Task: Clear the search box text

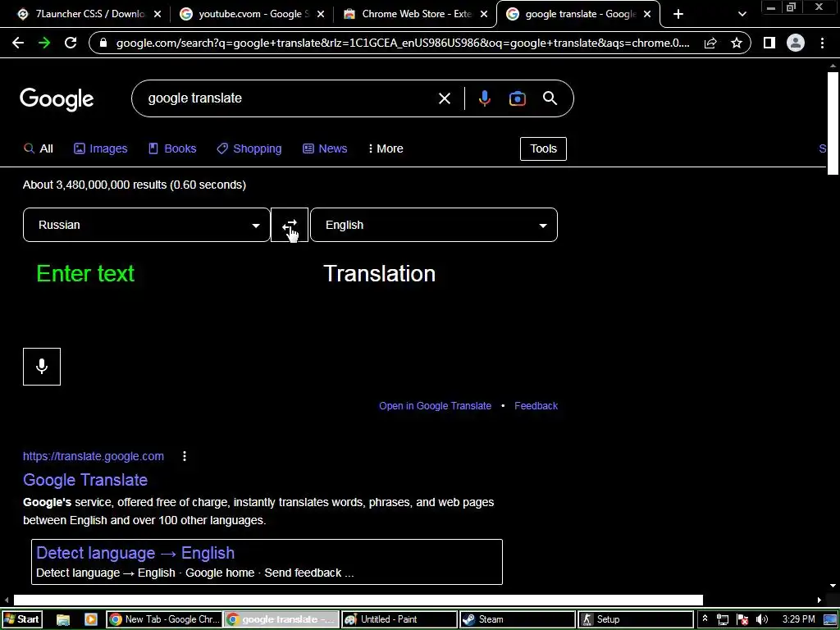Action: coord(444,98)
